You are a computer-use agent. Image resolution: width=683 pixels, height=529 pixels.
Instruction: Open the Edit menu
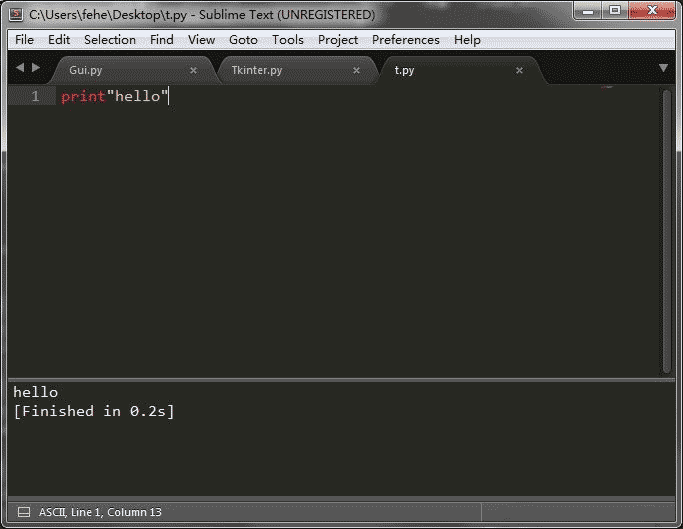click(x=59, y=40)
